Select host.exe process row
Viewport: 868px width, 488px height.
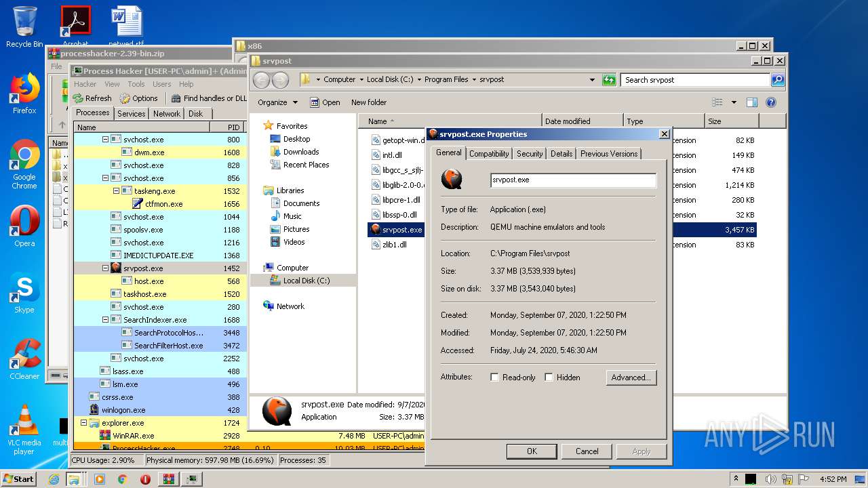pyautogui.click(x=160, y=281)
